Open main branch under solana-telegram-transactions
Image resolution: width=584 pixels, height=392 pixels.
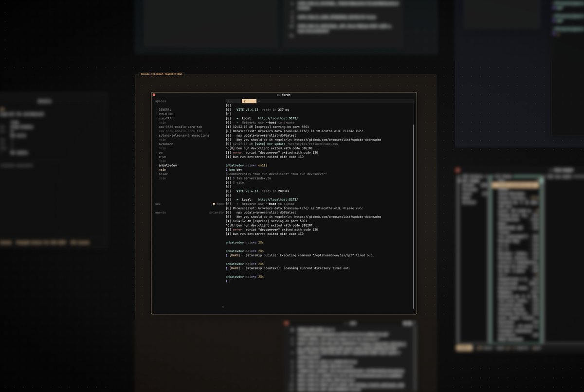tap(162, 140)
